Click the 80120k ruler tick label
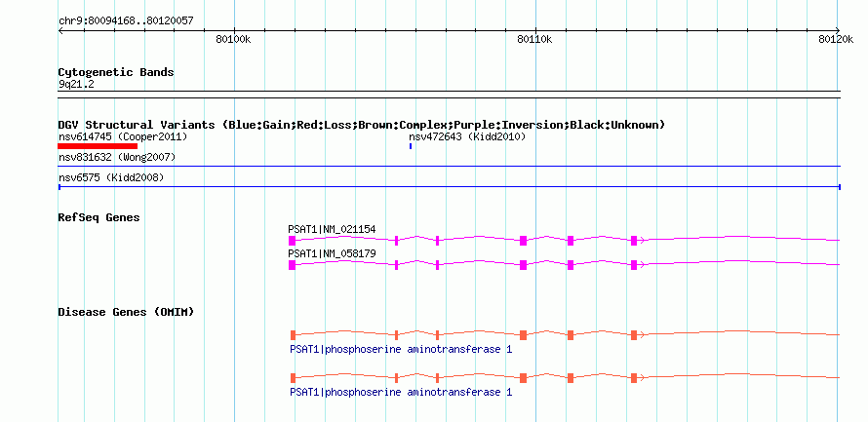868x422 pixels. click(x=836, y=39)
